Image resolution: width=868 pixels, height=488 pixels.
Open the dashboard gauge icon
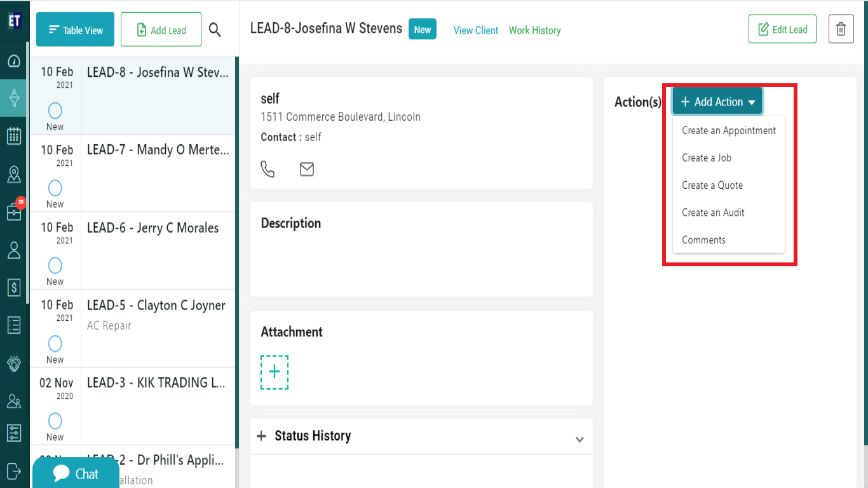tap(14, 61)
